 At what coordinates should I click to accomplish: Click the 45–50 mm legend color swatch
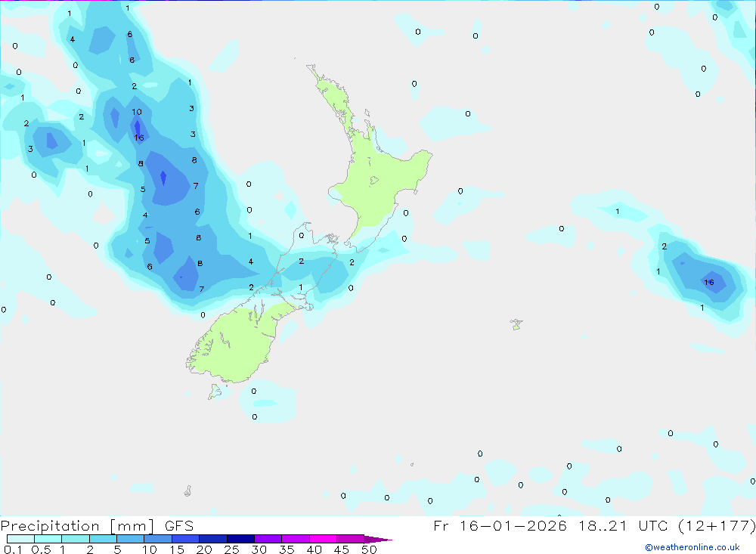350,539
